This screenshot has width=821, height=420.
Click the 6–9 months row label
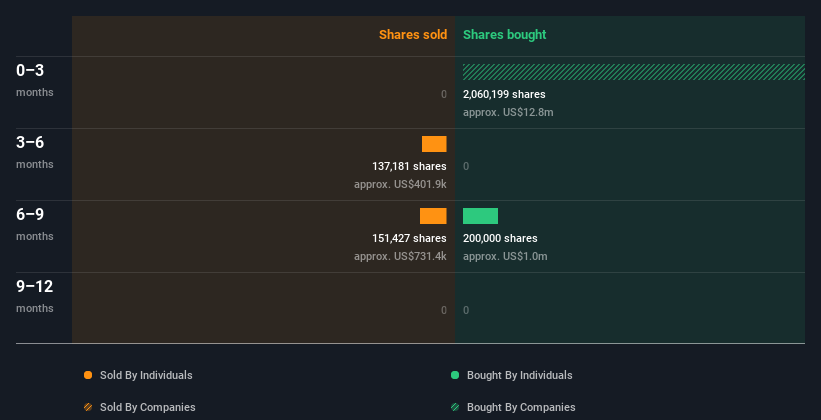point(35,224)
